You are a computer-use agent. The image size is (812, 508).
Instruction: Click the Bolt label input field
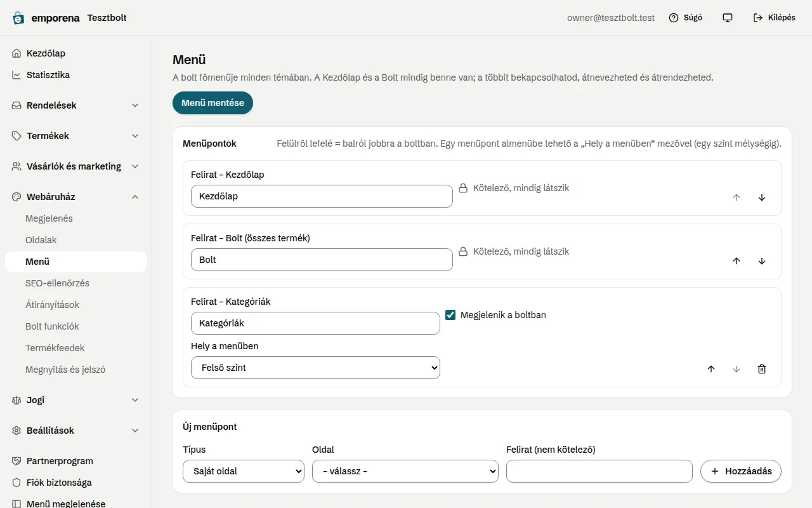(x=322, y=260)
